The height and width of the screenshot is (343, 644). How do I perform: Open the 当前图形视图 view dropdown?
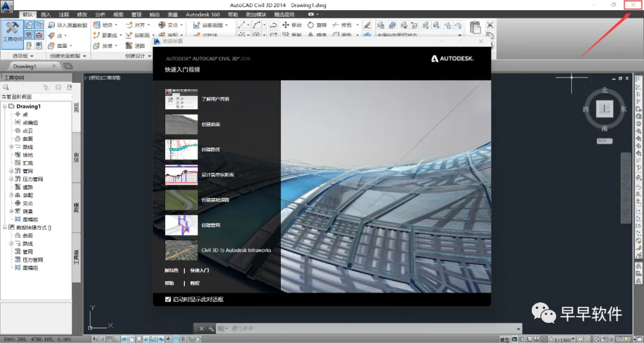point(36,97)
